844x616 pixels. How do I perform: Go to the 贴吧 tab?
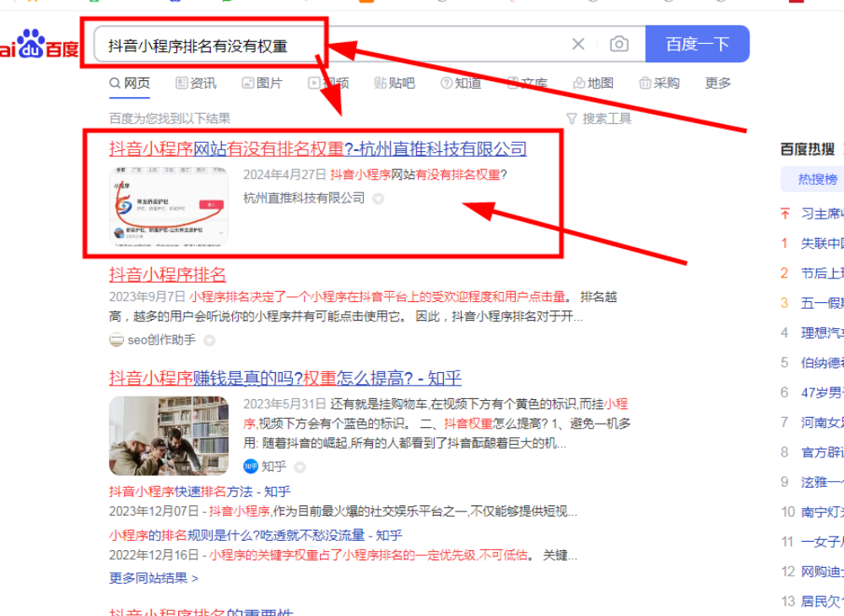pos(394,84)
